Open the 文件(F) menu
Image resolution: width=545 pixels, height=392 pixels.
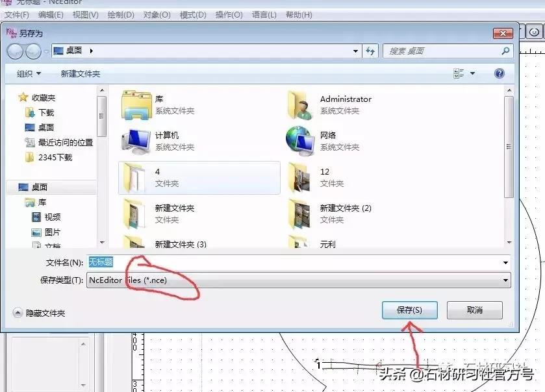click(x=17, y=15)
